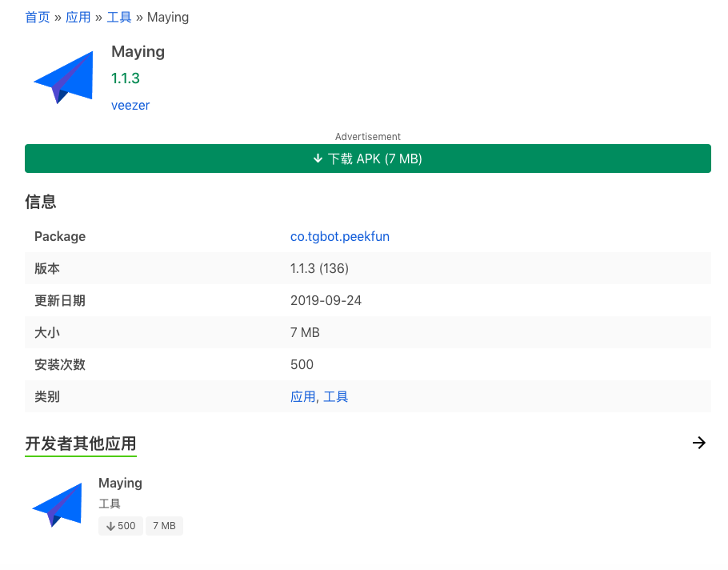The width and height of the screenshot is (728, 570).
Task: Click the 工具 label under Maying listing
Action: (x=110, y=504)
